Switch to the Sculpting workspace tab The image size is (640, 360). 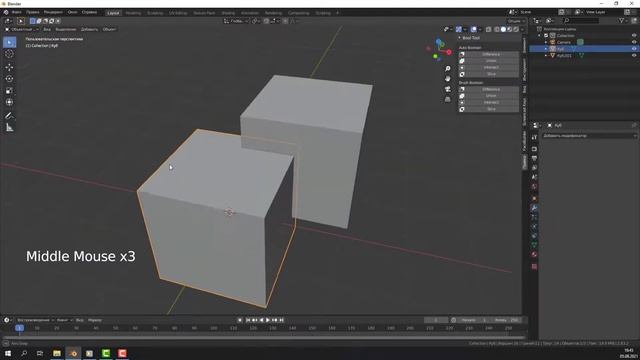coord(155,13)
